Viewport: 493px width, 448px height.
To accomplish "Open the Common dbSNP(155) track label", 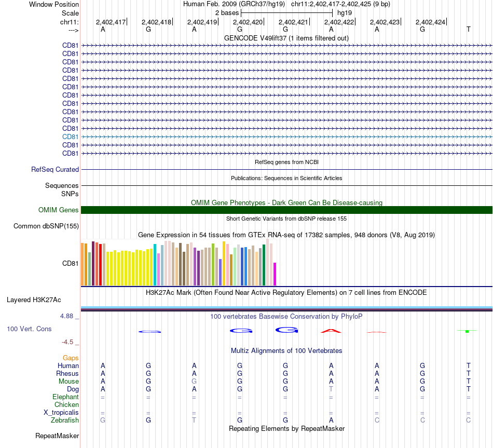I will (46, 226).
